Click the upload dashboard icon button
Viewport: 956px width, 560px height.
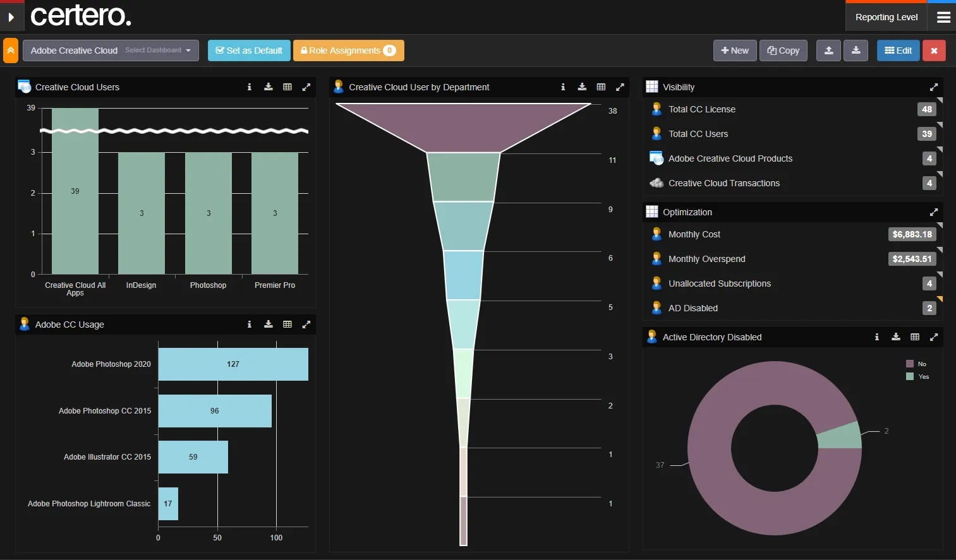point(828,51)
